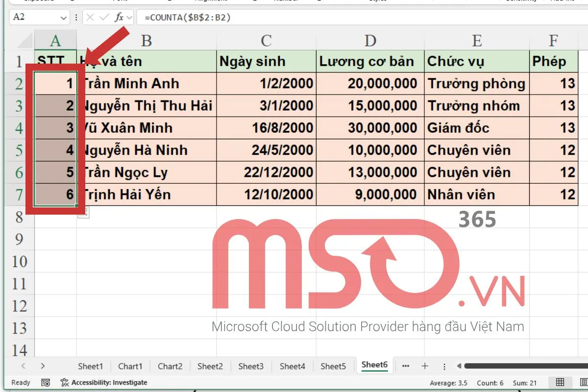Open the Name Box dropdown
Screen dimensions: 588x392
[65, 18]
